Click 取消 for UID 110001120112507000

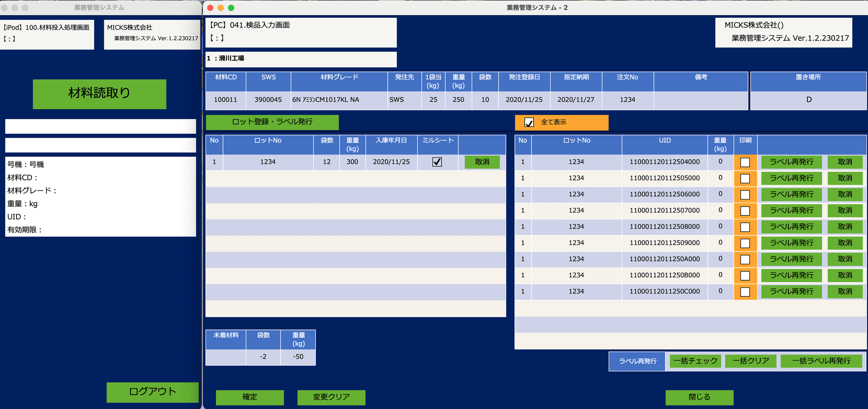(x=845, y=210)
